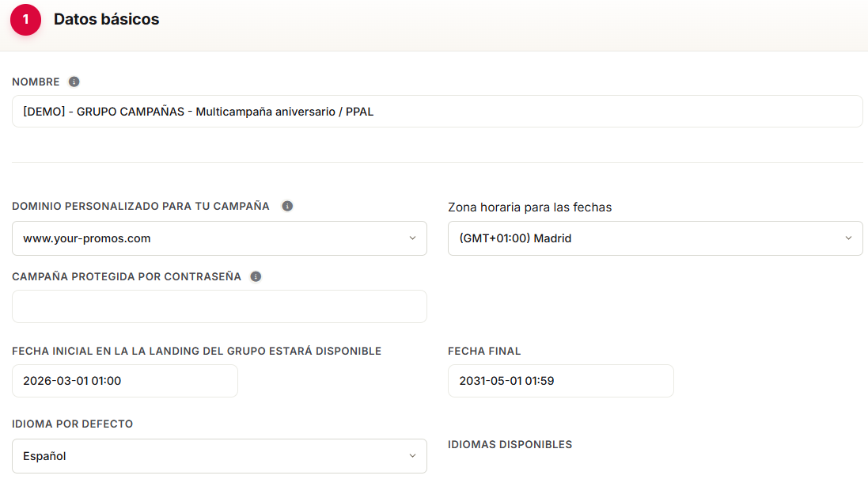Click the Datos básicos section heading

point(106,19)
